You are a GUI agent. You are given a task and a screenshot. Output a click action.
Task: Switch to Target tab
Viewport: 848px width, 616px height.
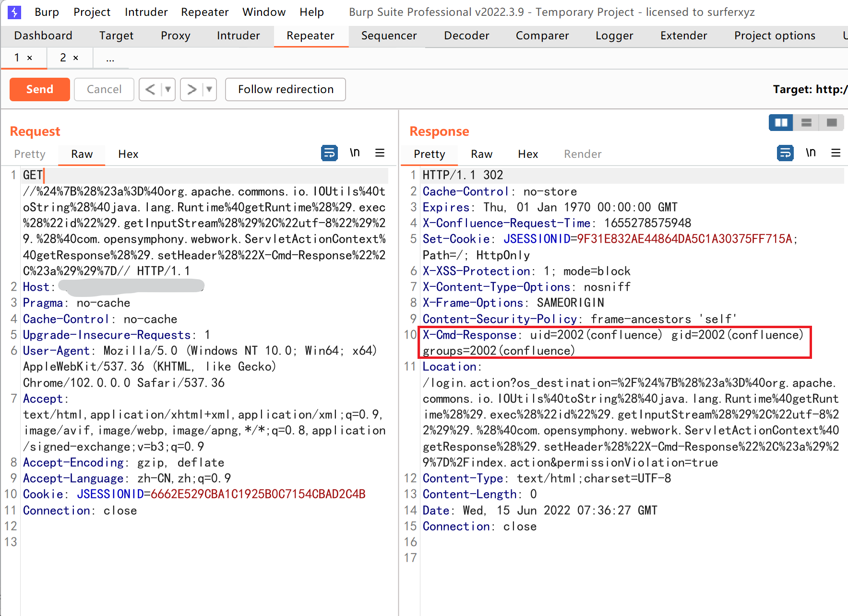tap(117, 36)
